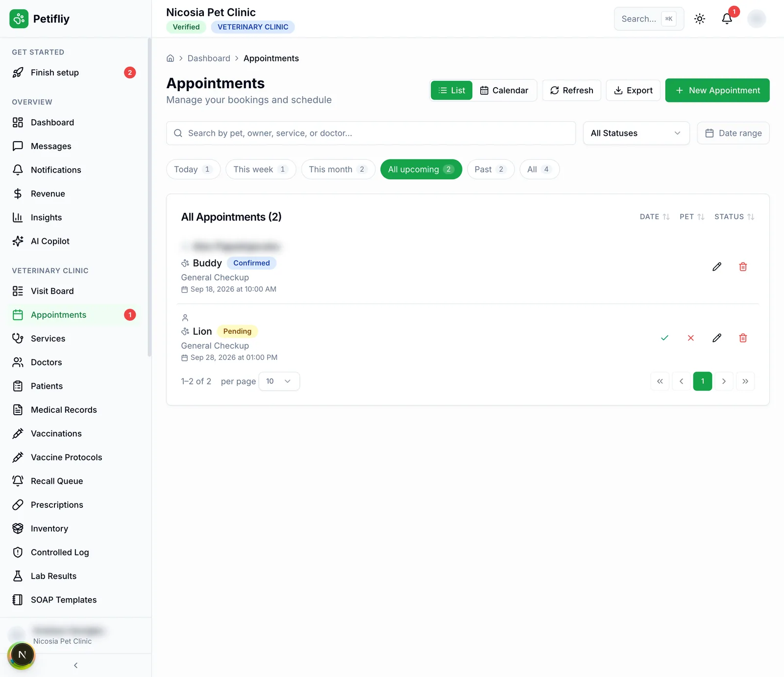Open Finish setup in the sidebar

pos(74,73)
